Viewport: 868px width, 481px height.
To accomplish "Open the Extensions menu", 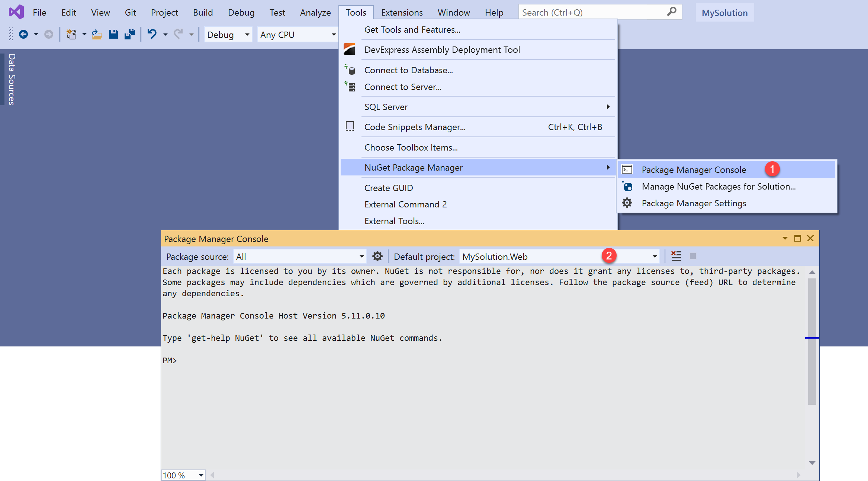I will 402,12.
